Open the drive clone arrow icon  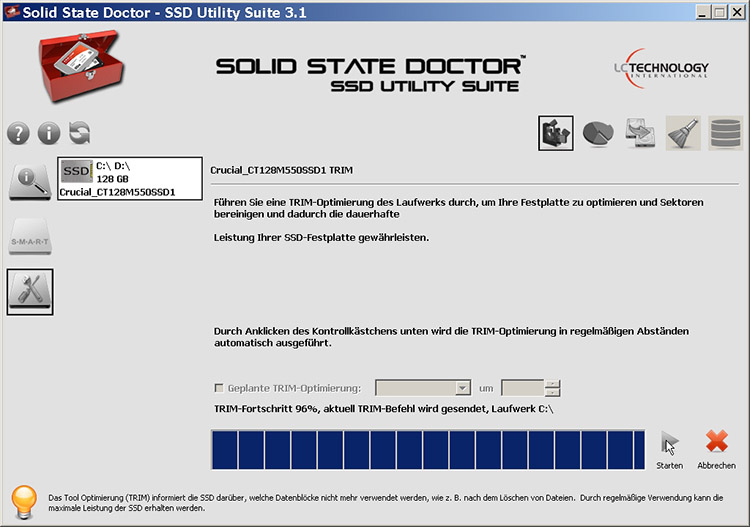[640, 133]
